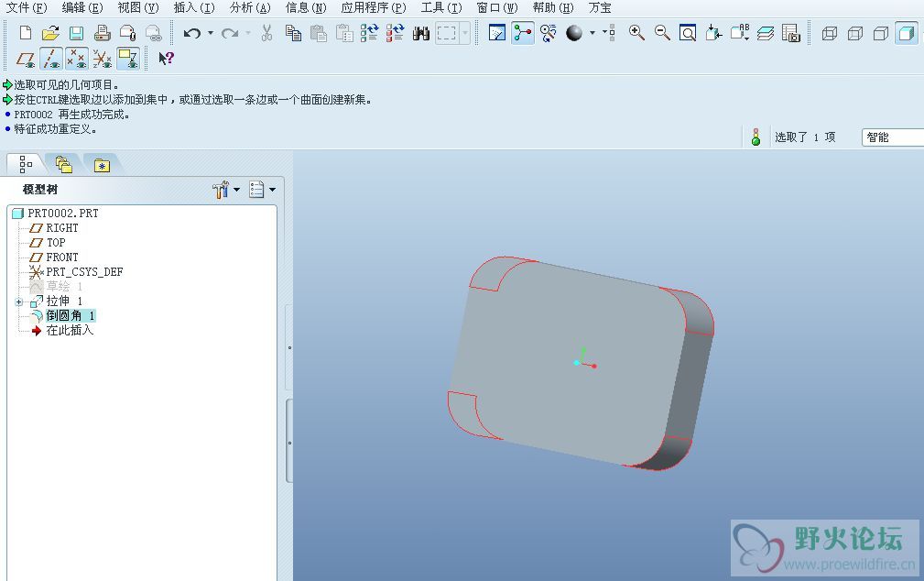Open the 分析(A) menu
This screenshot has width=924, height=581.
tap(250, 7)
